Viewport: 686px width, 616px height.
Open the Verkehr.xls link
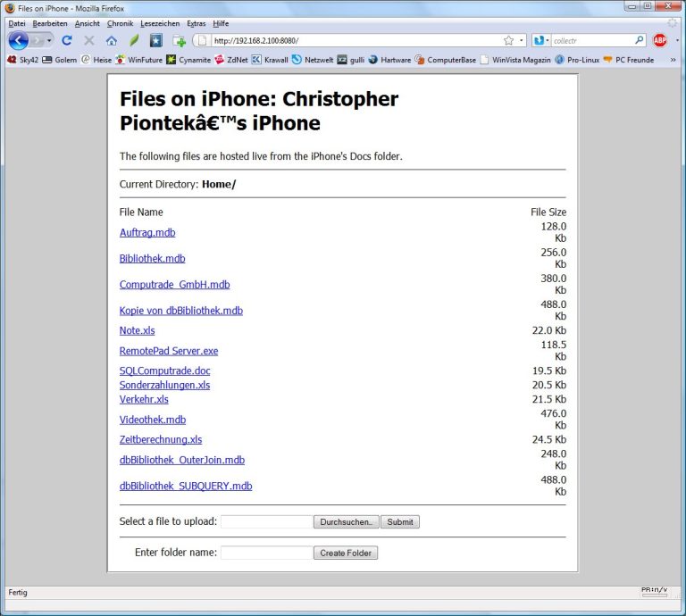[144, 399]
